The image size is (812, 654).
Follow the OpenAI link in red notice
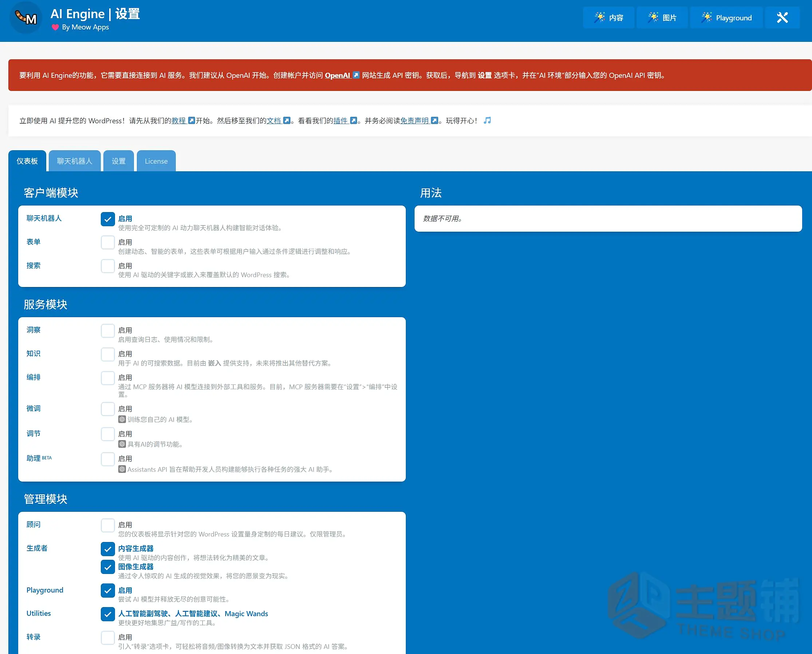point(337,75)
